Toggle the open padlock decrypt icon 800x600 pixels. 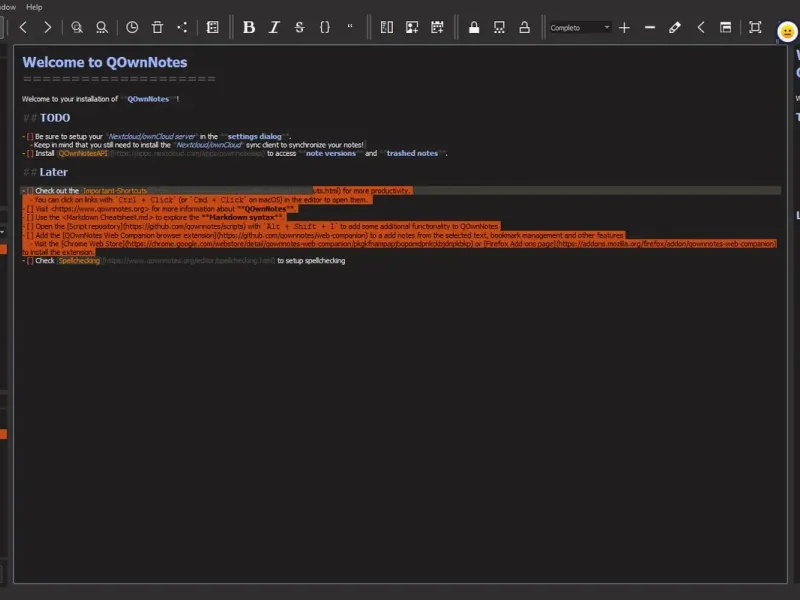(x=524, y=27)
